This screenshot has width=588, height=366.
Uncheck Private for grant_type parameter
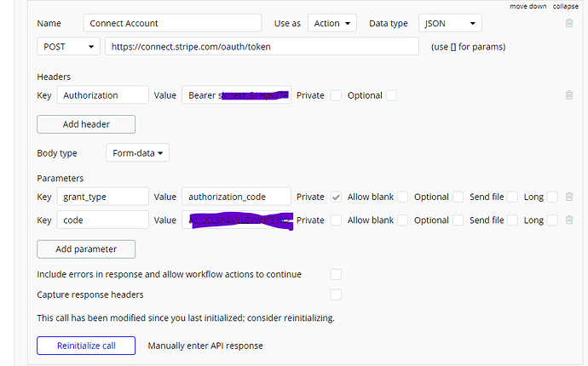336,197
